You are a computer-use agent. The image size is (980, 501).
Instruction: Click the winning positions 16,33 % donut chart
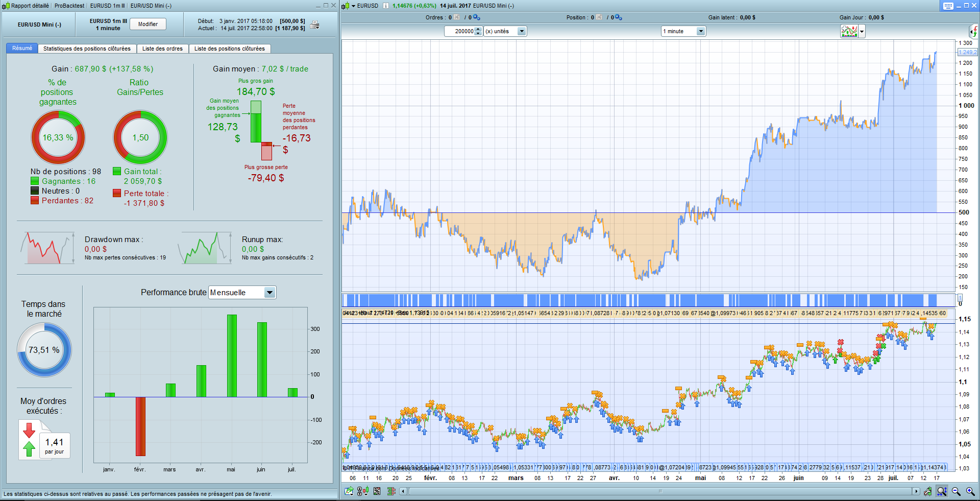[58, 137]
